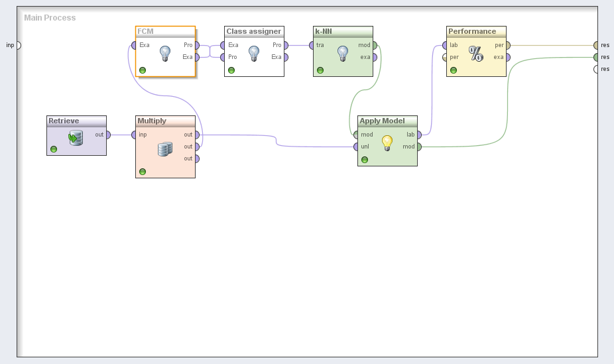Click the k-NN tra input port
614x364 pixels.
[x=312, y=45]
